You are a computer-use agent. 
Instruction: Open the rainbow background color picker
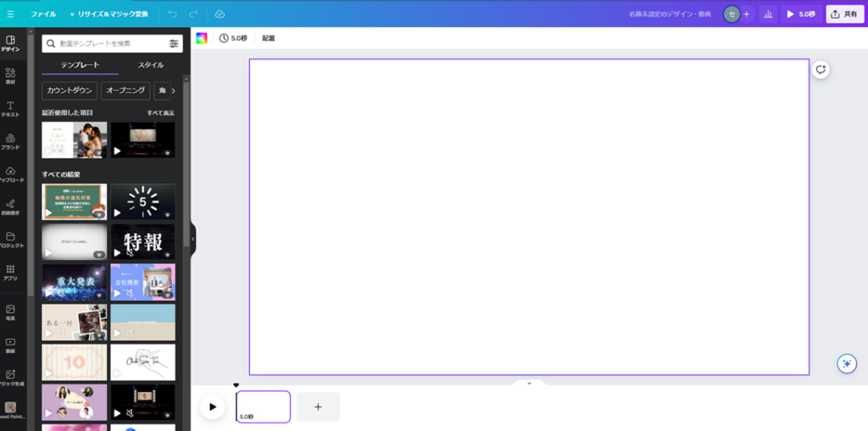[x=202, y=38]
